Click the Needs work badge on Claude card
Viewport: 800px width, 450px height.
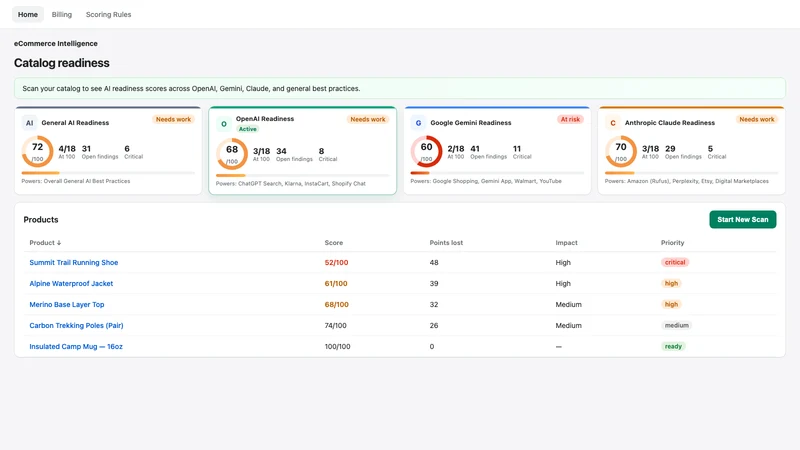click(757, 119)
